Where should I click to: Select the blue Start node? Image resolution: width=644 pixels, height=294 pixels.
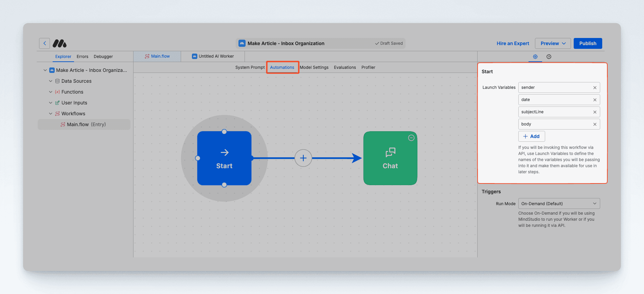224,158
